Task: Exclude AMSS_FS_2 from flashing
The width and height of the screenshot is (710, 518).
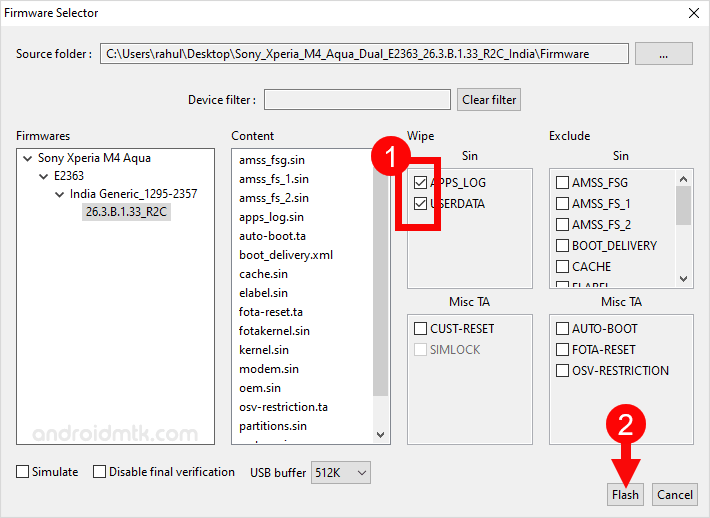Action: [x=562, y=225]
